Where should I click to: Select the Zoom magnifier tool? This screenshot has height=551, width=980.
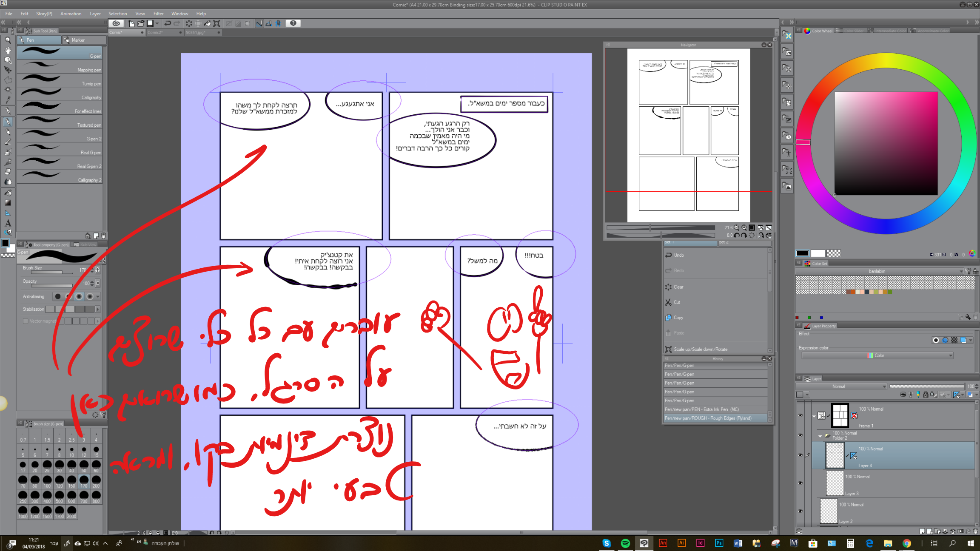[x=8, y=40]
